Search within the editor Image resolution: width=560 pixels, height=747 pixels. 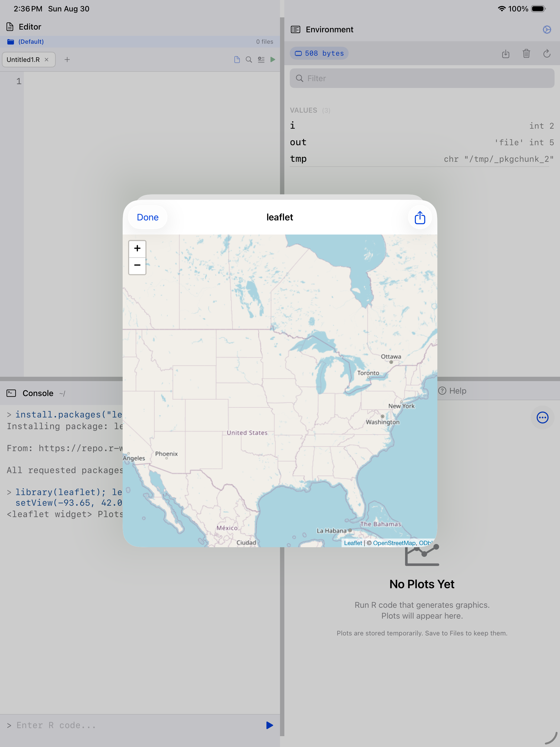click(249, 59)
